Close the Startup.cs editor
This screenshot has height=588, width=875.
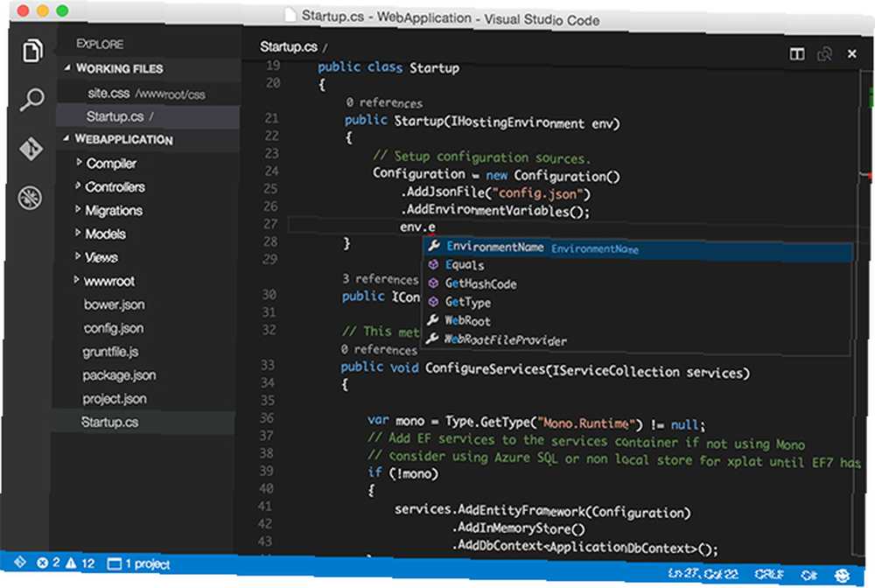click(x=851, y=54)
